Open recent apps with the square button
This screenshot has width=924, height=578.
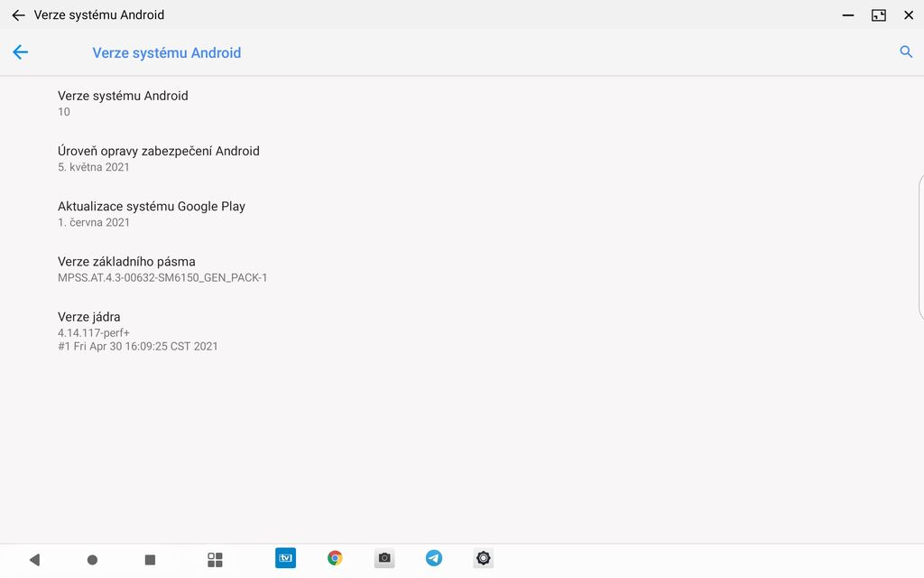(x=150, y=558)
